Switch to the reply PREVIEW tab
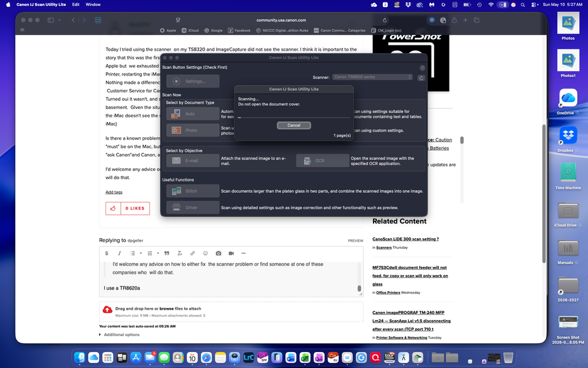 click(355, 241)
